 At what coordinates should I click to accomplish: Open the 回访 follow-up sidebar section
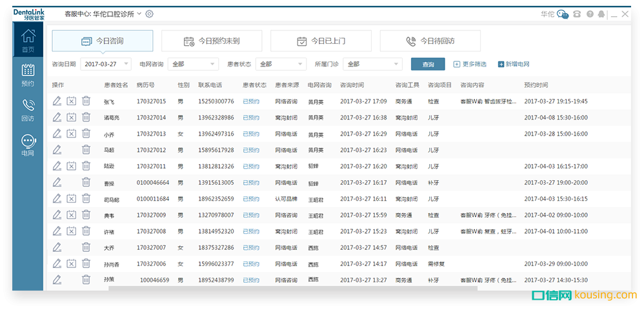[x=28, y=110]
